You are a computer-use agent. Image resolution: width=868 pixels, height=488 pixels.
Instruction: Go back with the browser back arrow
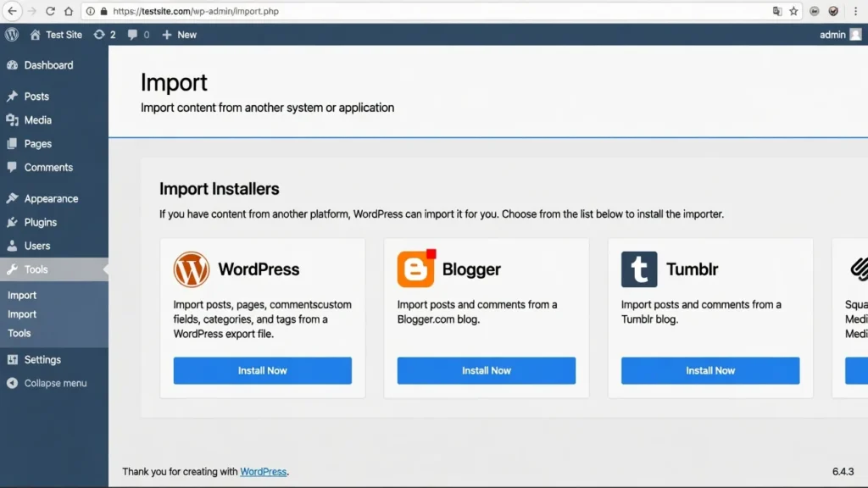(12, 11)
